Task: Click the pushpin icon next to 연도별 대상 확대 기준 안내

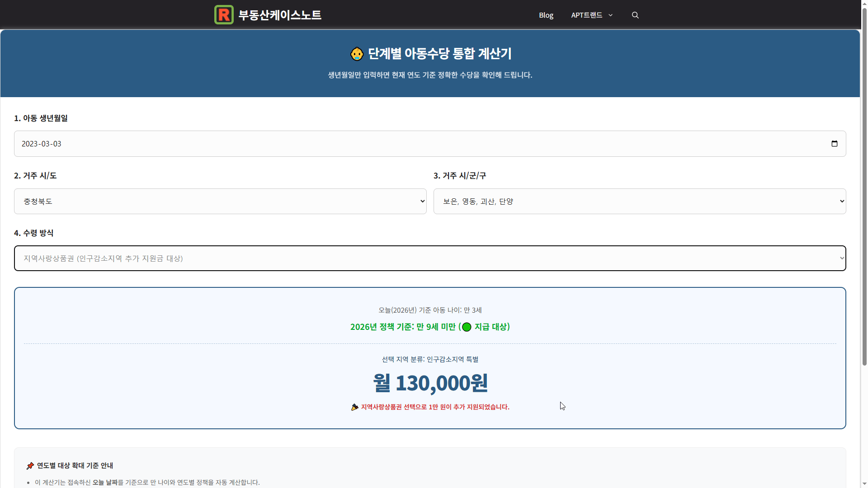Action: coord(30,465)
